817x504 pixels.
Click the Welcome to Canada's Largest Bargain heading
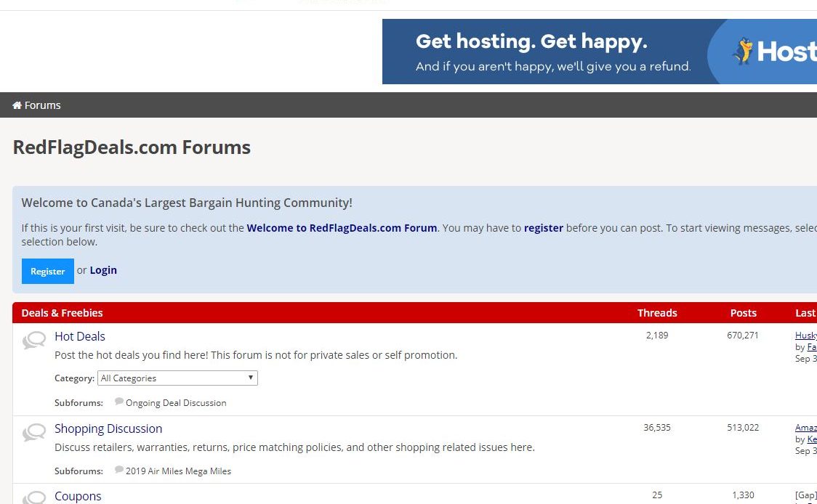click(187, 203)
